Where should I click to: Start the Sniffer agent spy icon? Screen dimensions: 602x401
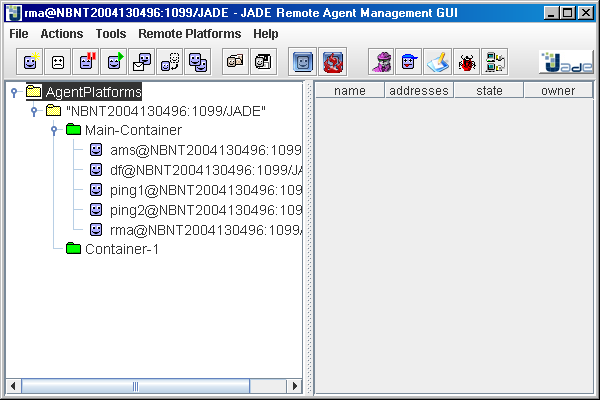coord(381,62)
